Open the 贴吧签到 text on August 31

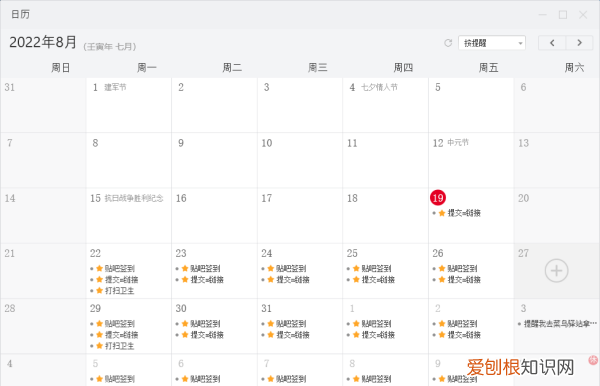pos(291,324)
